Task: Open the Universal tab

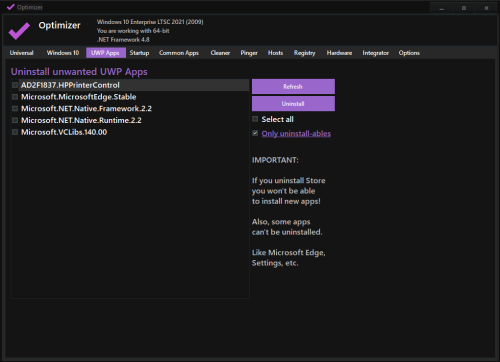Action: tap(21, 53)
